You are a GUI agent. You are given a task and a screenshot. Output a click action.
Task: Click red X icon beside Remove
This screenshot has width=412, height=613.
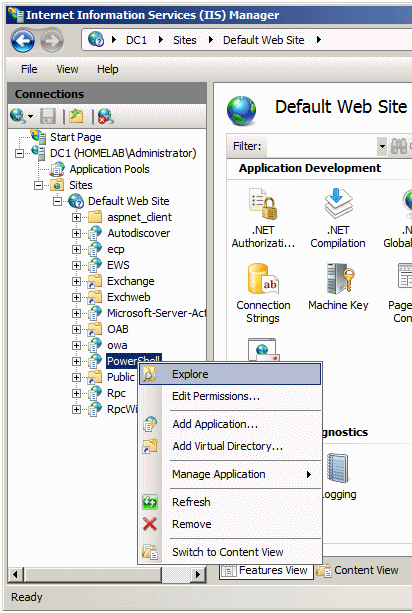pyautogui.click(x=150, y=524)
